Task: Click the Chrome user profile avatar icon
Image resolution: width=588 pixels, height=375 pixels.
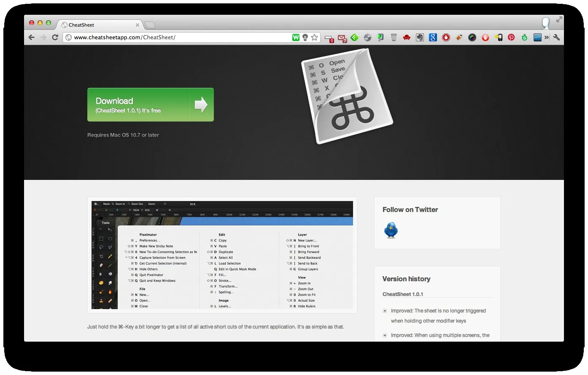Action: click(x=546, y=23)
